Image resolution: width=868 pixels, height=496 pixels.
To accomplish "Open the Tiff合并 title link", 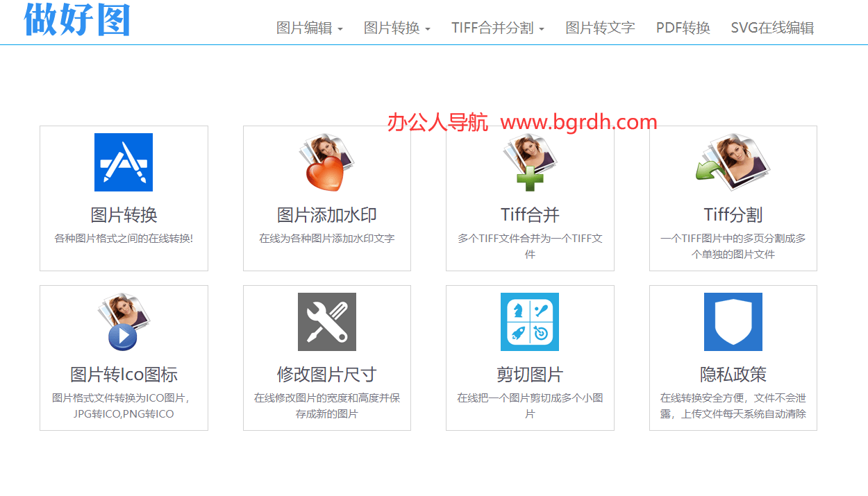I will [530, 215].
